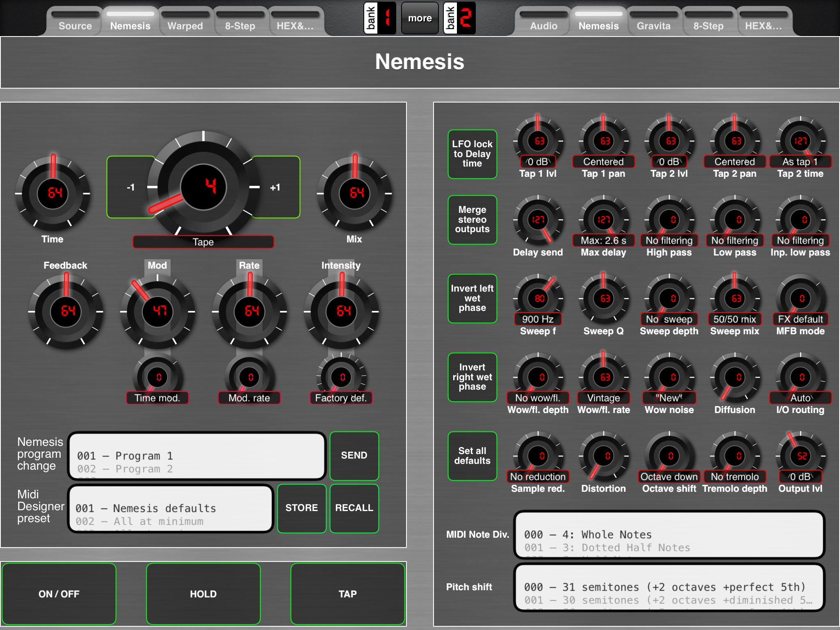This screenshot has height=630, width=840.
Task: Click the Tap 2 pan knob
Action: point(735,141)
